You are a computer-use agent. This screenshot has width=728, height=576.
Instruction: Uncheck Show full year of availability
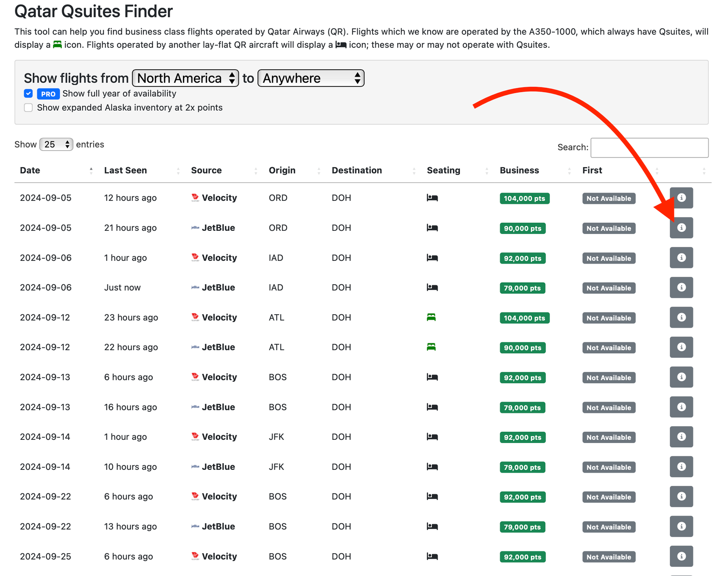click(x=28, y=93)
